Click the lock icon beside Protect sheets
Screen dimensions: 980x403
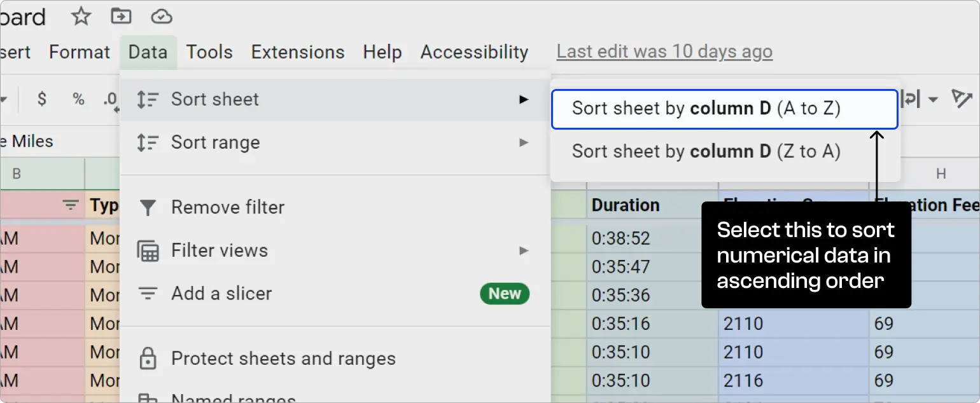[x=148, y=359]
